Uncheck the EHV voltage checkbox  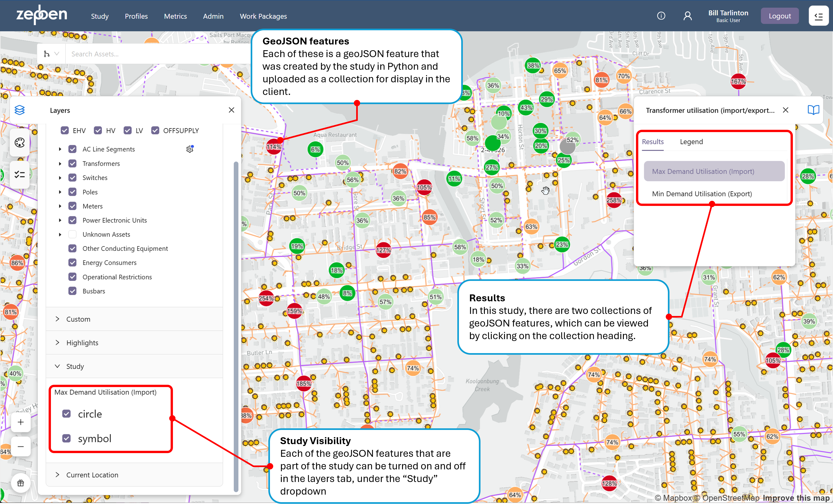point(65,130)
